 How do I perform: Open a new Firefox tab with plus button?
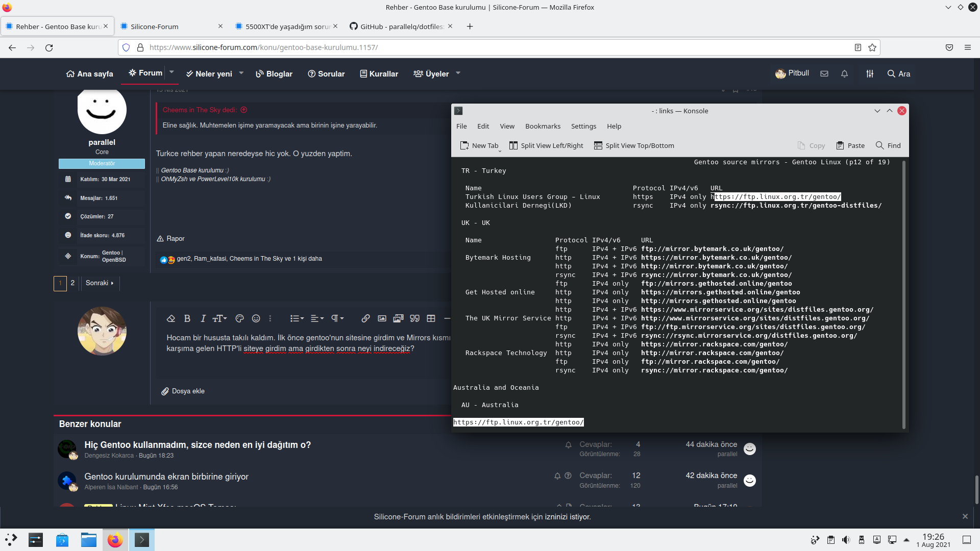click(470, 27)
